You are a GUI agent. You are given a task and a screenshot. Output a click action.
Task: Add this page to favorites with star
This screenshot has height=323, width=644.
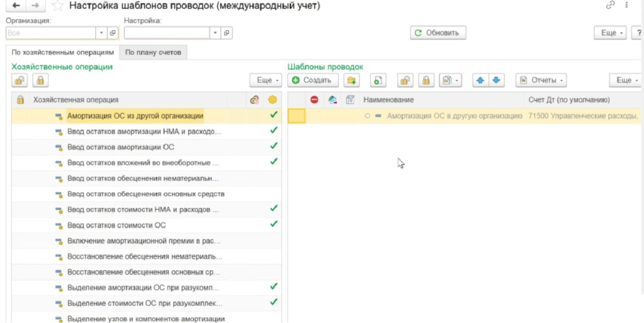(x=57, y=6)
